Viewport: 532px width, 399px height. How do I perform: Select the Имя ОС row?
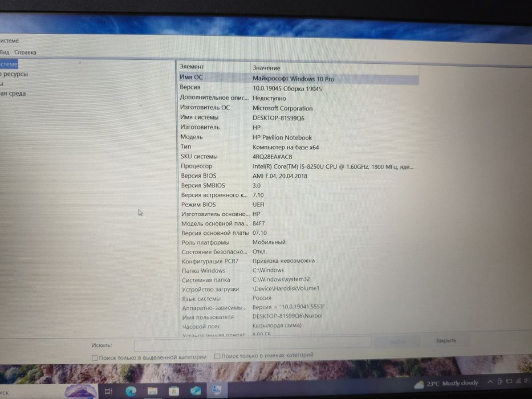pyautogui.click(x=298, y=78)
